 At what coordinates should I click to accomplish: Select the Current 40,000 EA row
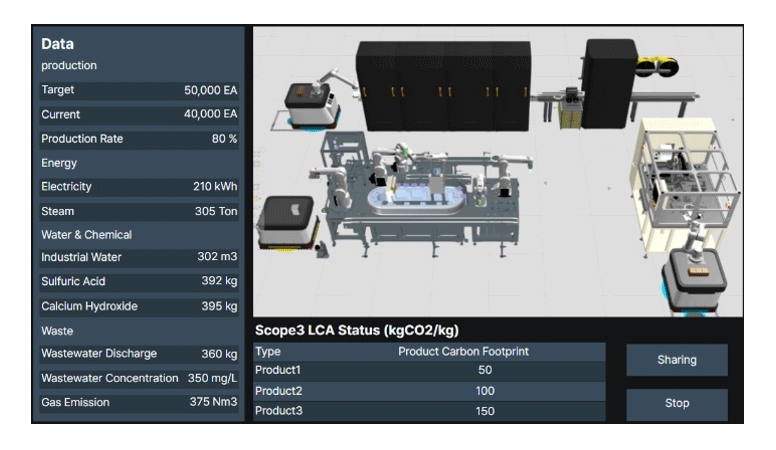(139, 114)
